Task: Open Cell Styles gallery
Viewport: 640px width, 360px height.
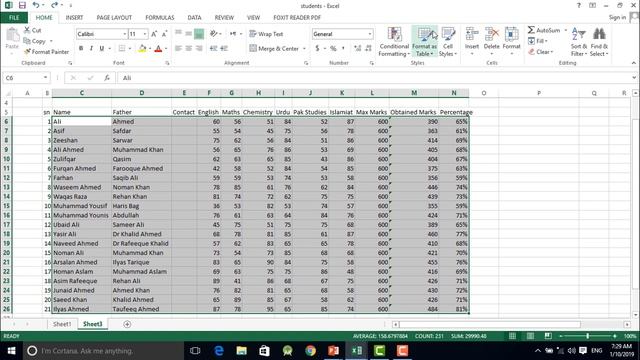Action: coord(448,42)
